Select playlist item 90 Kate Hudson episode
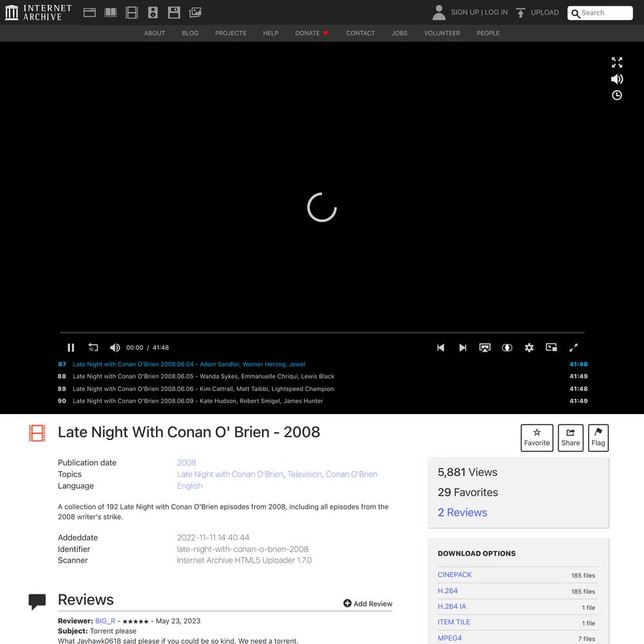This screenshot has height=644, width=644. (x=323, y=401)
